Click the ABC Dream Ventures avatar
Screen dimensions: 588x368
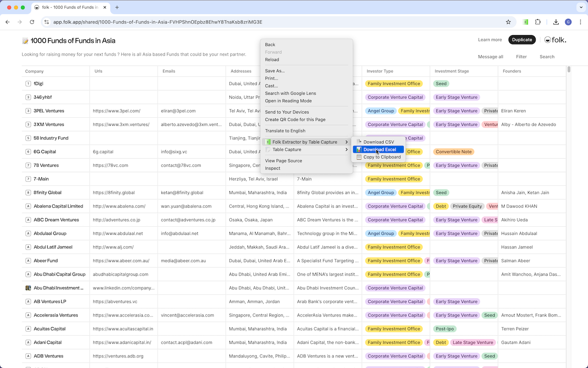(28, 220)
